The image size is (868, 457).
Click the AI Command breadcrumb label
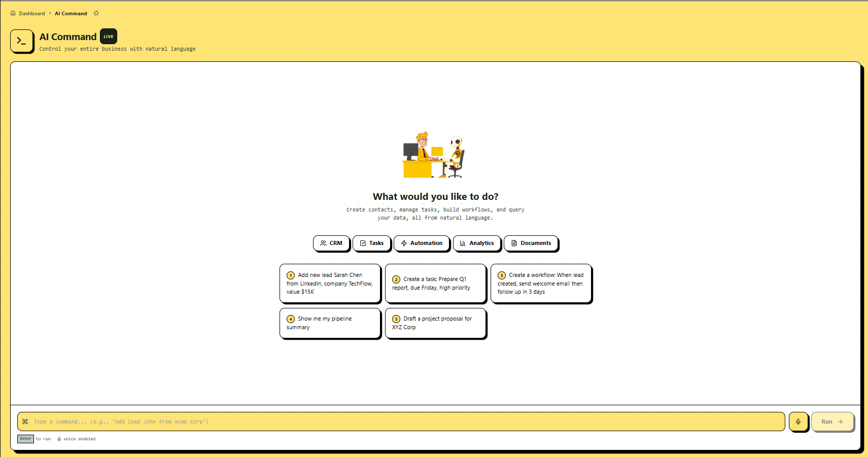[x=71, y=14]
